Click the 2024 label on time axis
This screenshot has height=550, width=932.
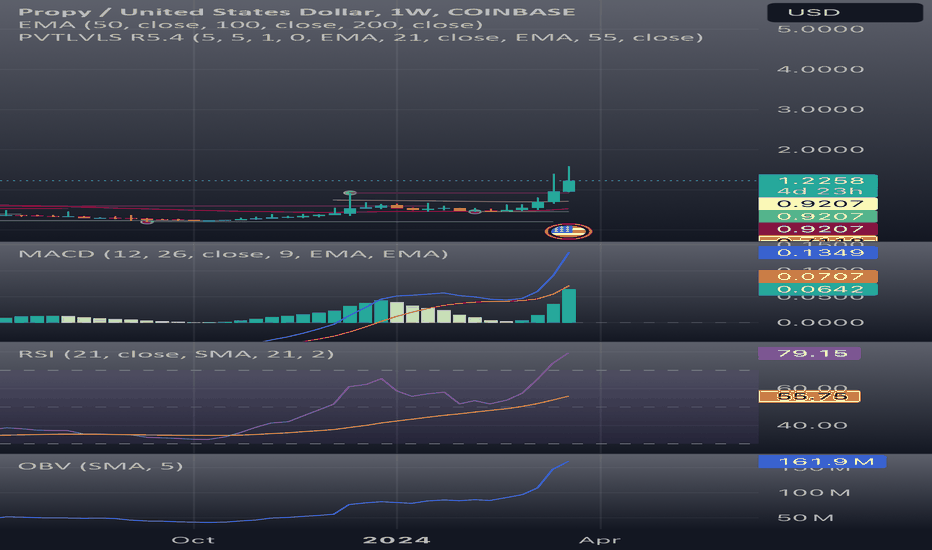[396, 540]
